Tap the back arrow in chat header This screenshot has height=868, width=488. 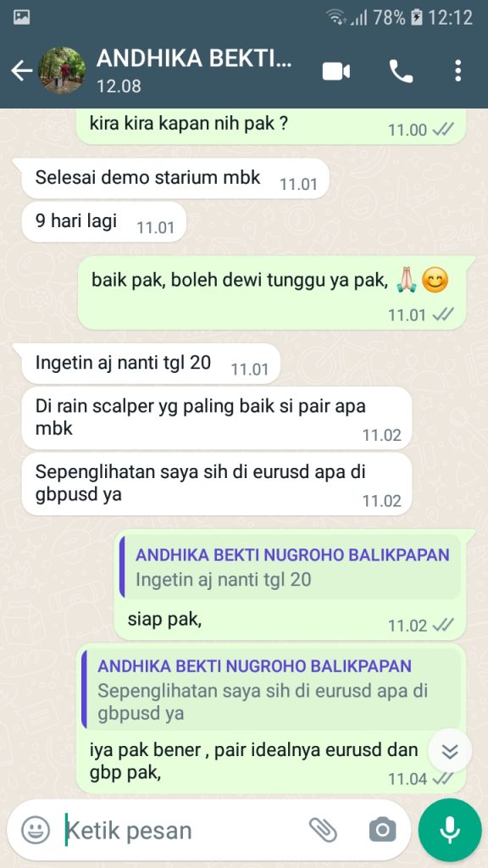coord(21,71)
